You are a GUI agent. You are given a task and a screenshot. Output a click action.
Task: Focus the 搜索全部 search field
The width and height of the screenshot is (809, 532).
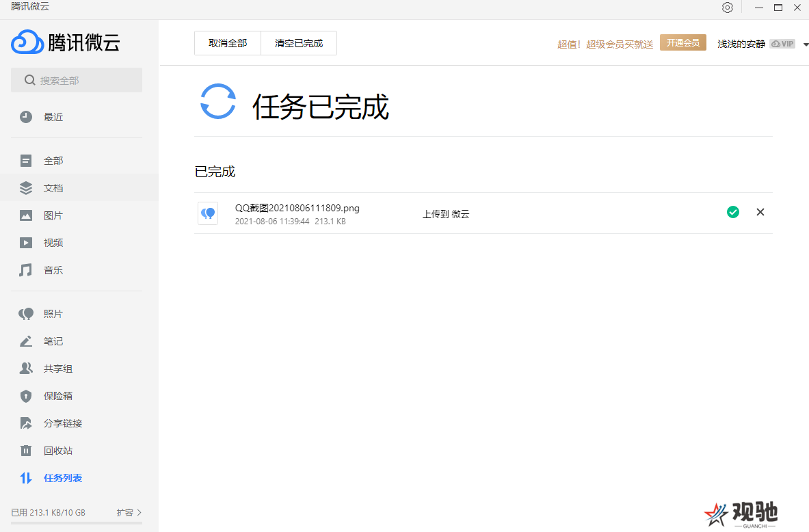click(x=77, y=80)
